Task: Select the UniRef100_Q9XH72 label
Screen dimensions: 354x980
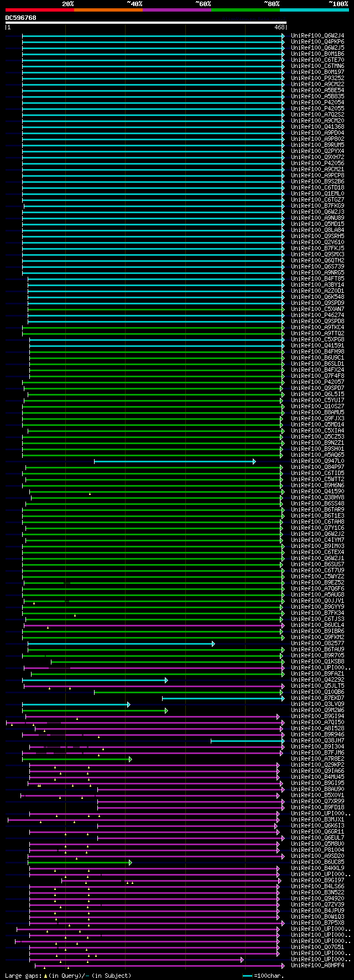Action: [x=317, y=157]
